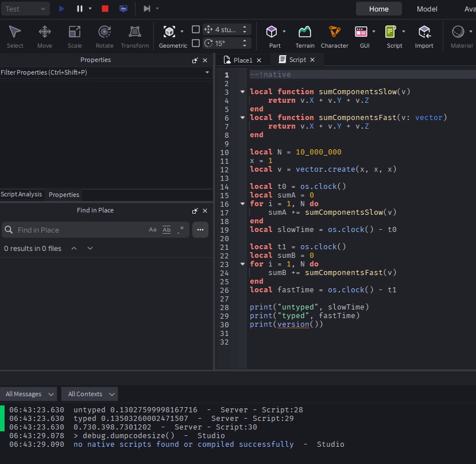Viewport: 476px width, 464px height.
Task: Open the Terrain editor
Action: pos(305,37)
